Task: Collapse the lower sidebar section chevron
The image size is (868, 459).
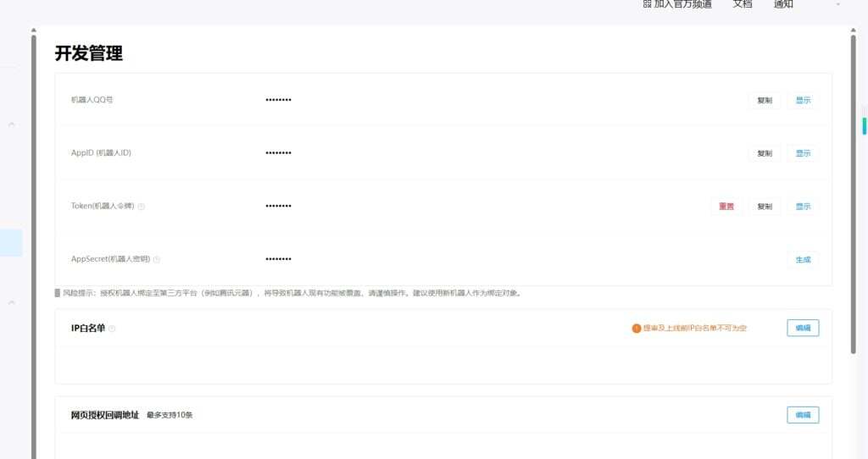Action: pyautogui.click(x=12, y=302)
